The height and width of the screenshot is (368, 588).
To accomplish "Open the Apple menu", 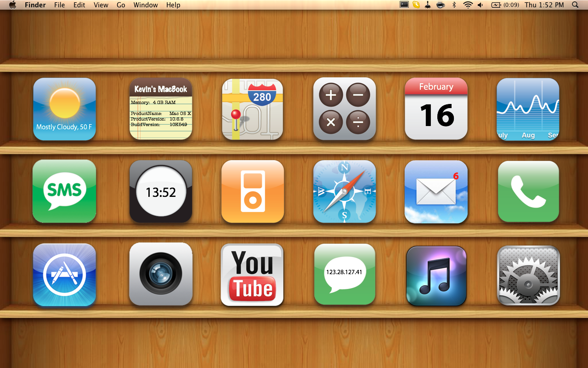I will pos(12,5).
